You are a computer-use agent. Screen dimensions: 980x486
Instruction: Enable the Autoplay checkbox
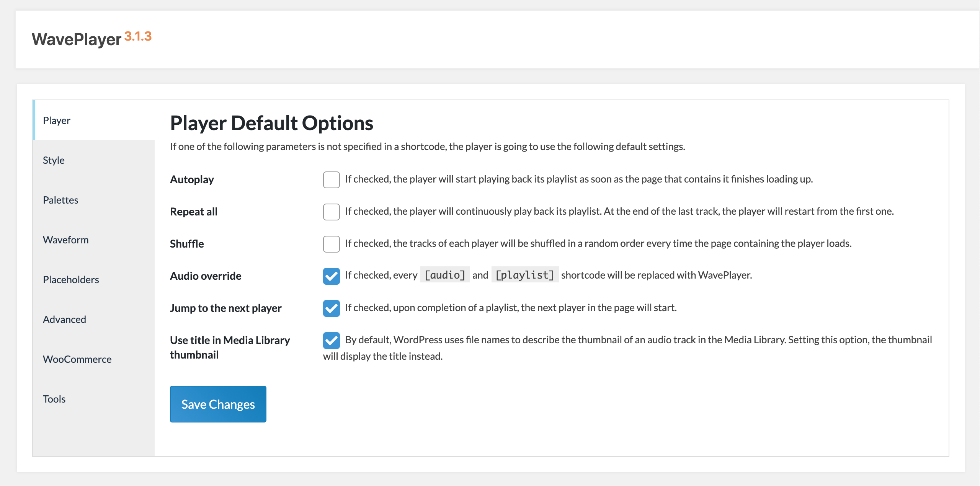[331, 180]
